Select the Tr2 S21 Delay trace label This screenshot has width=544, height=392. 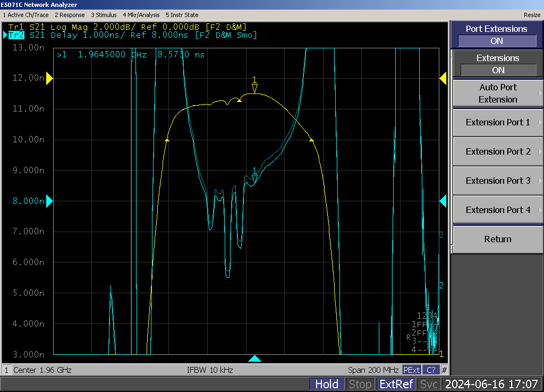pos(133,35)
